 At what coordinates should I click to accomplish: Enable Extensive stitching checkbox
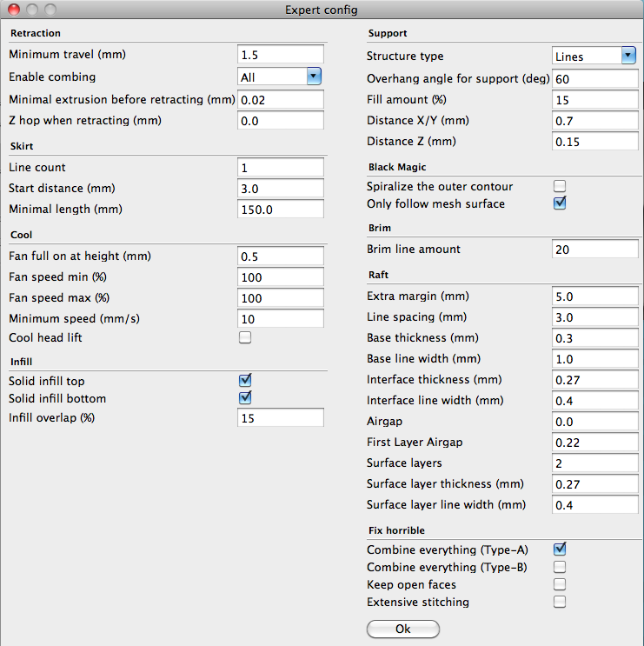tap(560, 602)
